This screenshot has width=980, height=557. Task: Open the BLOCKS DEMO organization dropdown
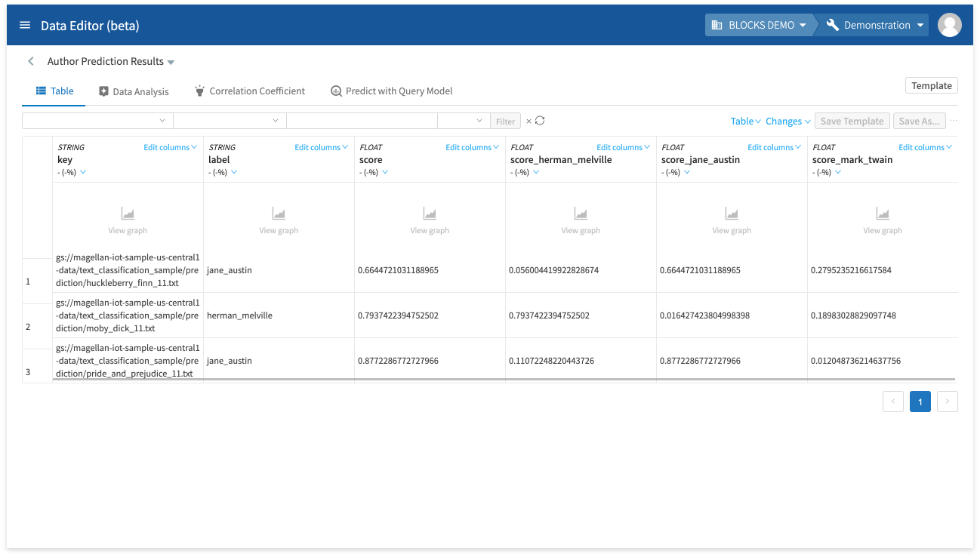pyautogui.click(x=760, y=25)
